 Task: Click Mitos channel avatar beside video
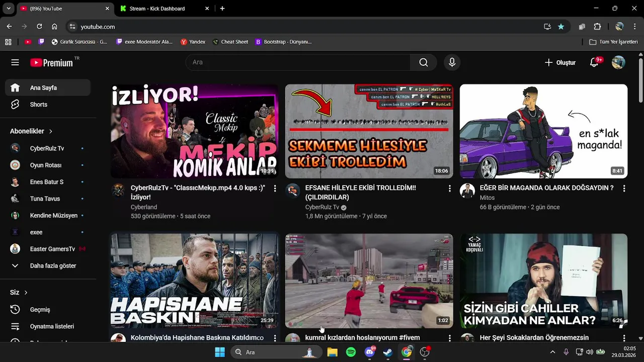point(467,191)
